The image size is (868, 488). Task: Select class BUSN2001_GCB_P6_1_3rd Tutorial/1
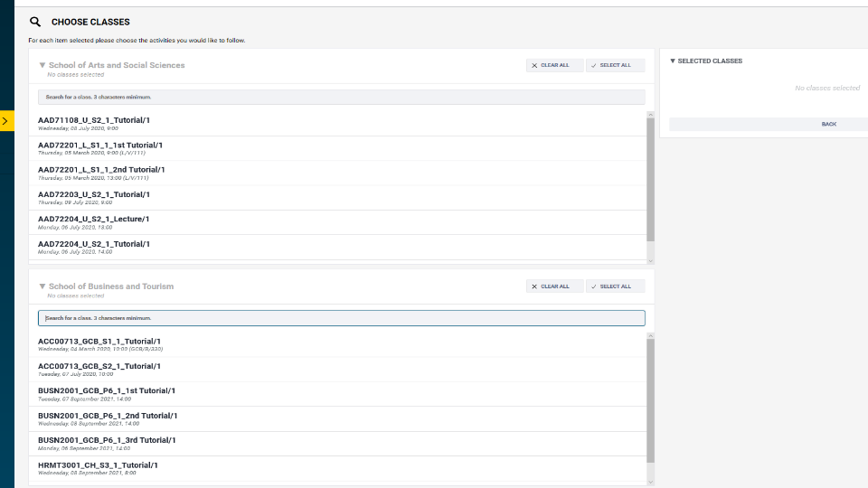click(x=337, y=444)
